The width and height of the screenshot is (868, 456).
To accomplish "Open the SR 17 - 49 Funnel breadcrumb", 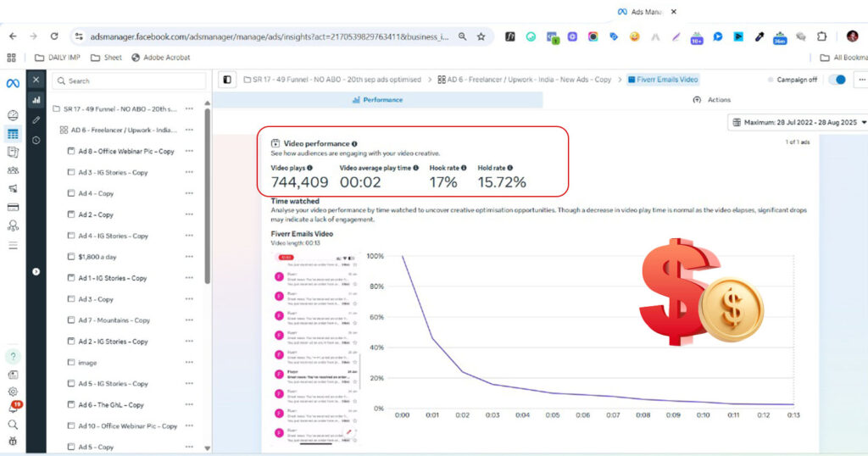I will point(332,80).
